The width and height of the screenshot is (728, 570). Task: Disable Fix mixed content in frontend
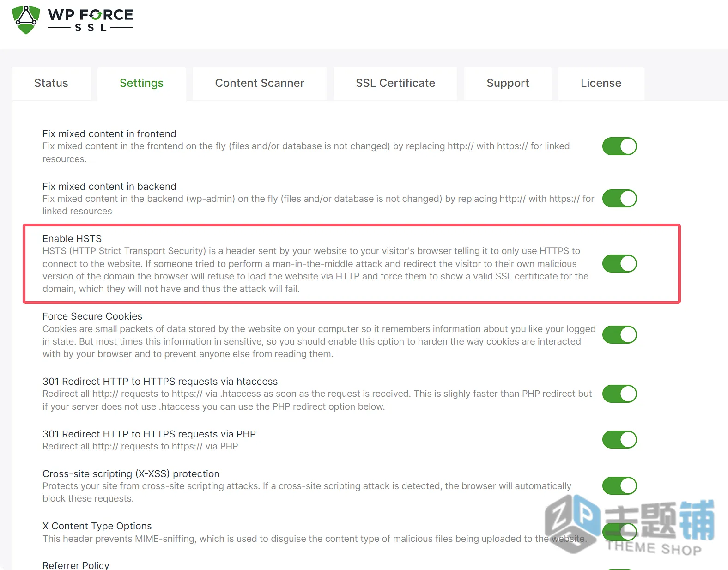click(619, 146)
